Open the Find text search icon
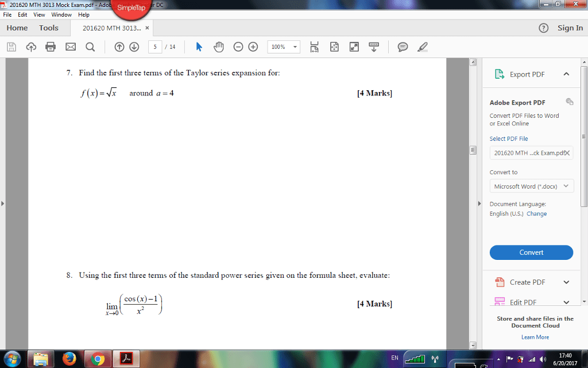The height and width of the screenshot is (368, 588). coord(90,47)
